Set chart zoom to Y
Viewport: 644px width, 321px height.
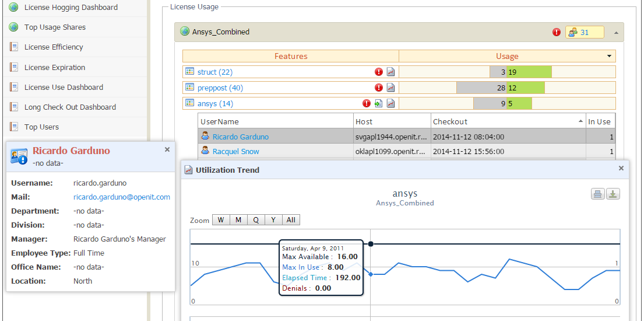point(273,220)
